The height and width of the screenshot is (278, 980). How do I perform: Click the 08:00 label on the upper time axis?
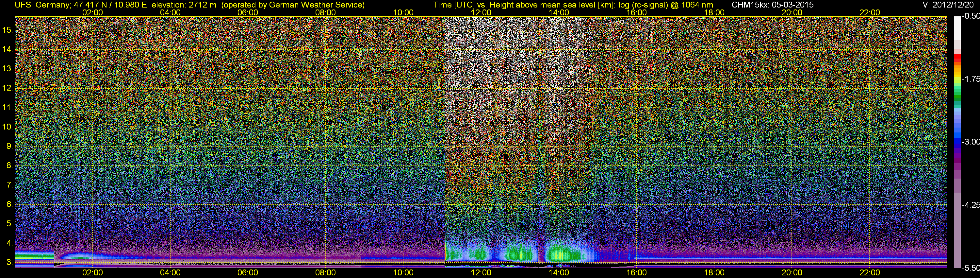pos(326,12)
